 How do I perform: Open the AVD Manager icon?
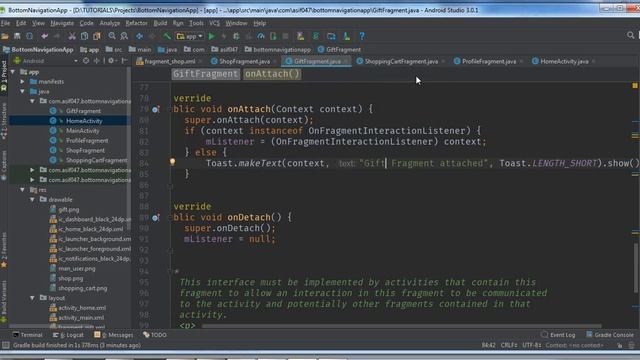[301, 36]
